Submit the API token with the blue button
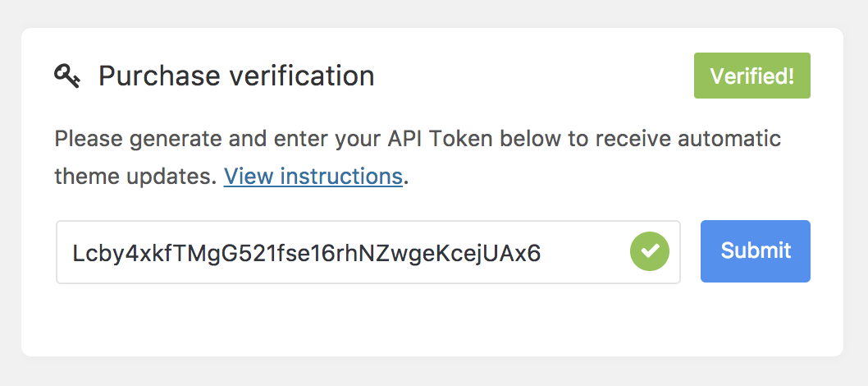Image resolution: width=868 pixels, height=386 pixels. [x=755, y=251]
